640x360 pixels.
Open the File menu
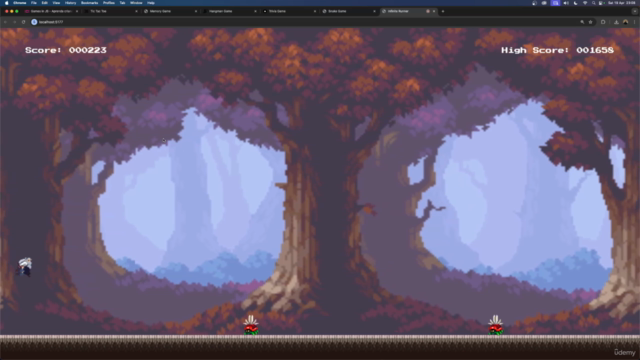(x=34, y=3)
